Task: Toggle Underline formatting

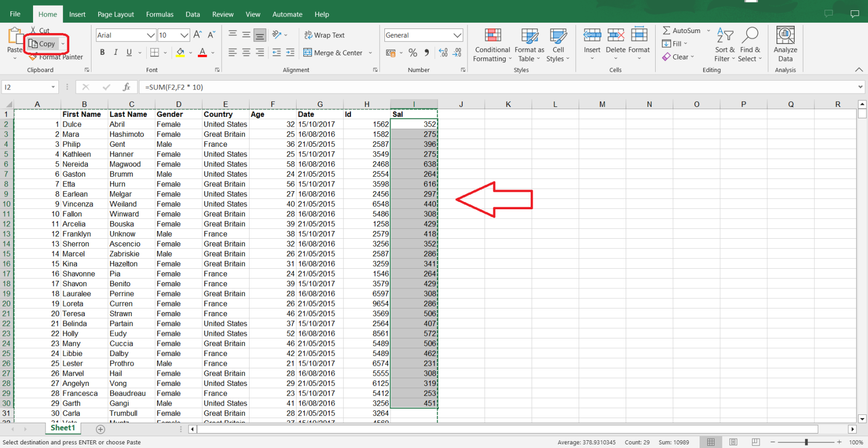Action: (x=129, y=52)
